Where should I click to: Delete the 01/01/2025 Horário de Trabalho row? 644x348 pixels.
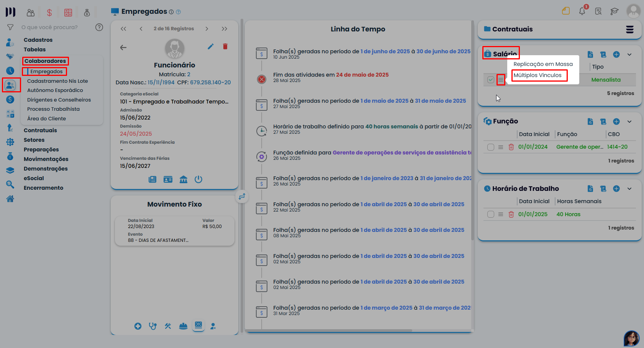[x=511, y=214]
